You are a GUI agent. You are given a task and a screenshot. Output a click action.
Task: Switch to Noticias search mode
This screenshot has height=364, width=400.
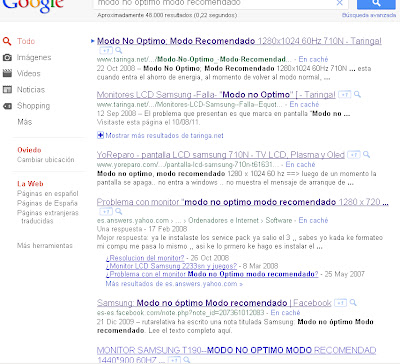[x=31, y=89]
